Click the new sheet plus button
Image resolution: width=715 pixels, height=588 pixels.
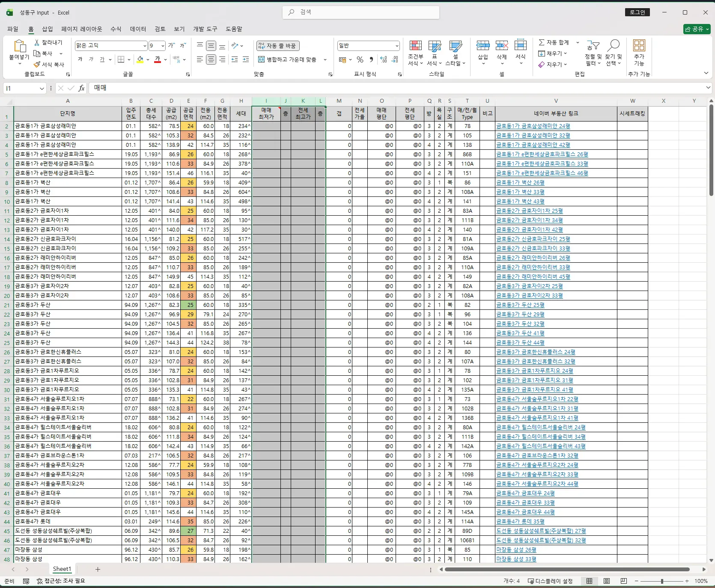point(98,569)
